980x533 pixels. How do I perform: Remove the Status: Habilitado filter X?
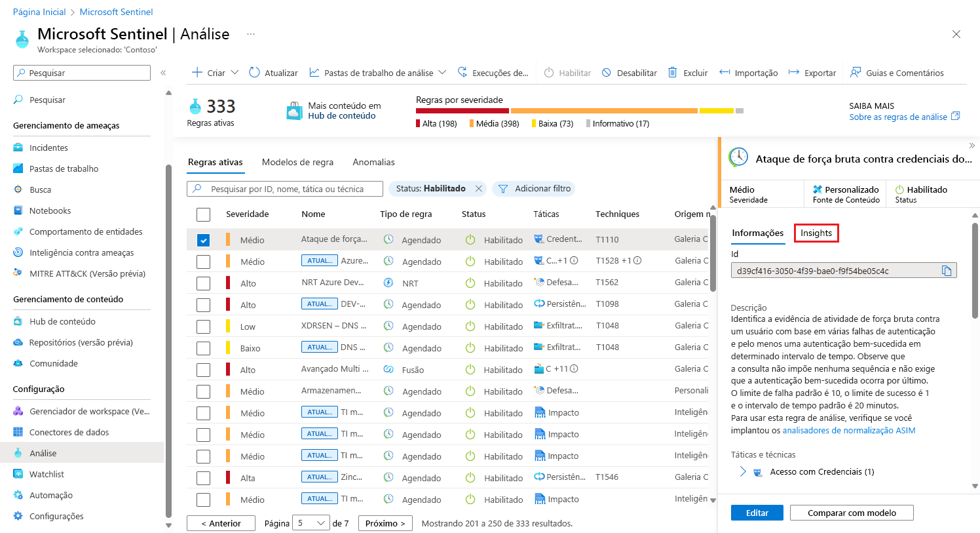(479, 189)
